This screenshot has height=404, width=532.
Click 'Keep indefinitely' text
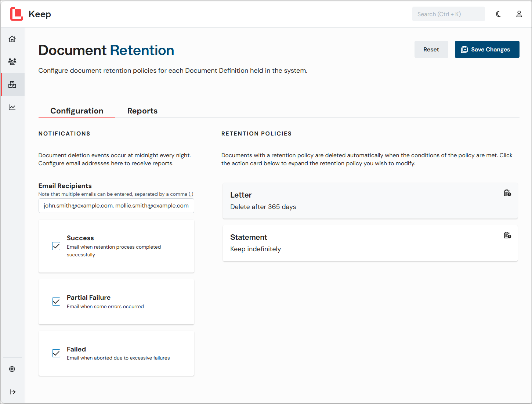(256, 249)
